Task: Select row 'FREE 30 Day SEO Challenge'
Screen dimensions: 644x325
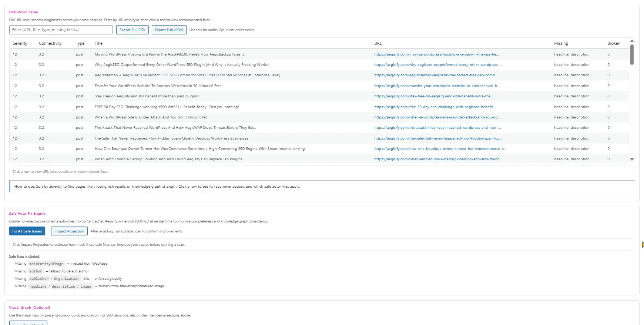Action: [319, 107]
